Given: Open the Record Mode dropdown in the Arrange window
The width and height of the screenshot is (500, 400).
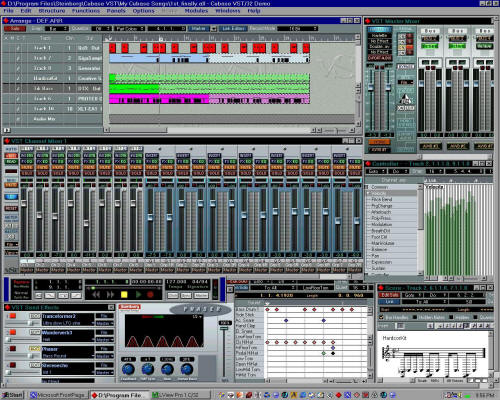Looking at the screenshot, I should (298, 29).
